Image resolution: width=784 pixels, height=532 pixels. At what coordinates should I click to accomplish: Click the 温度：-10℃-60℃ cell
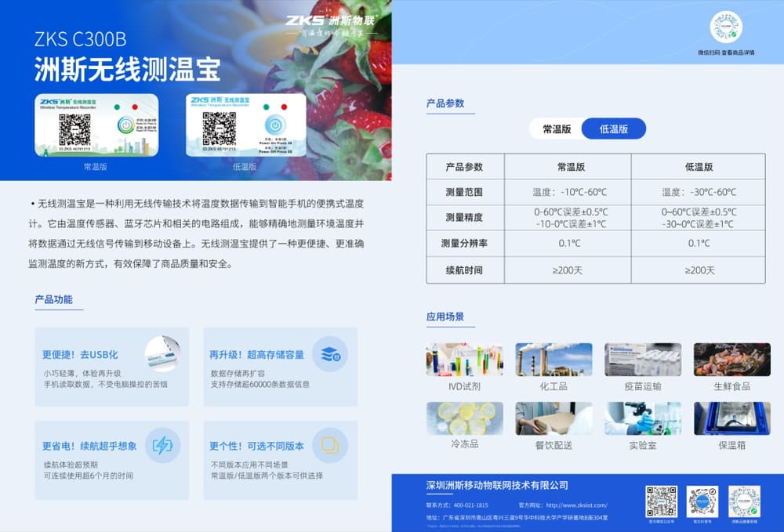pos(569,192)
